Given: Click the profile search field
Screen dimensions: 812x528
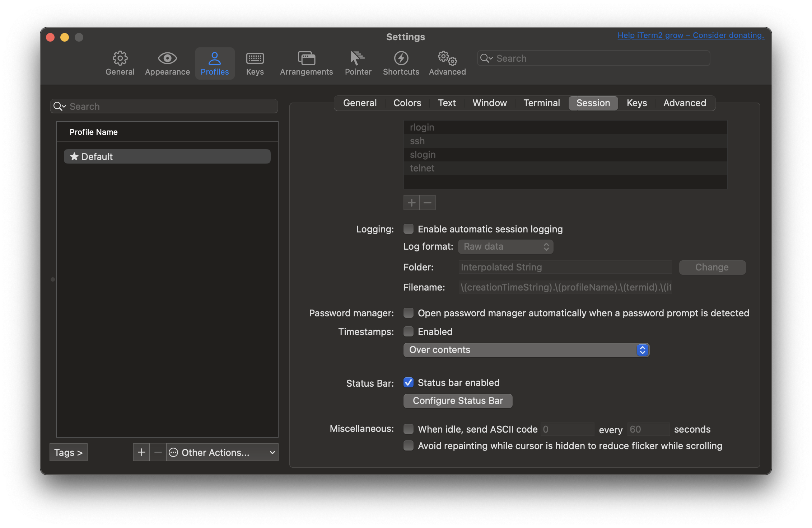Looking at the screenshot, I should 169,106.
